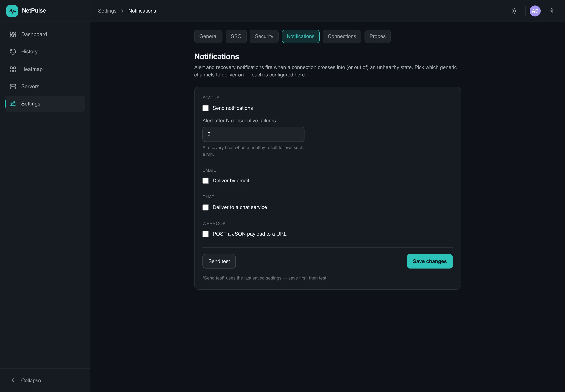Click the 'Send test uses last saved' note
This screenshot has height=392, width=565.
265,278
